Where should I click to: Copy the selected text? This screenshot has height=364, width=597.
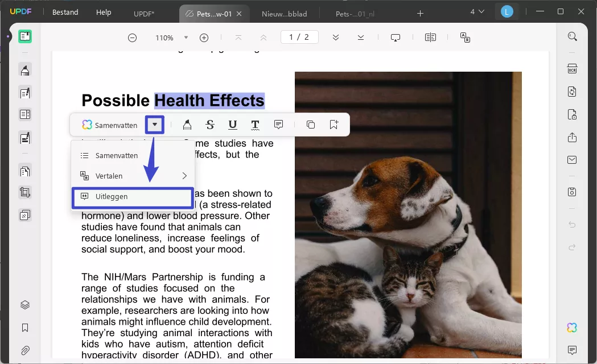311,125
